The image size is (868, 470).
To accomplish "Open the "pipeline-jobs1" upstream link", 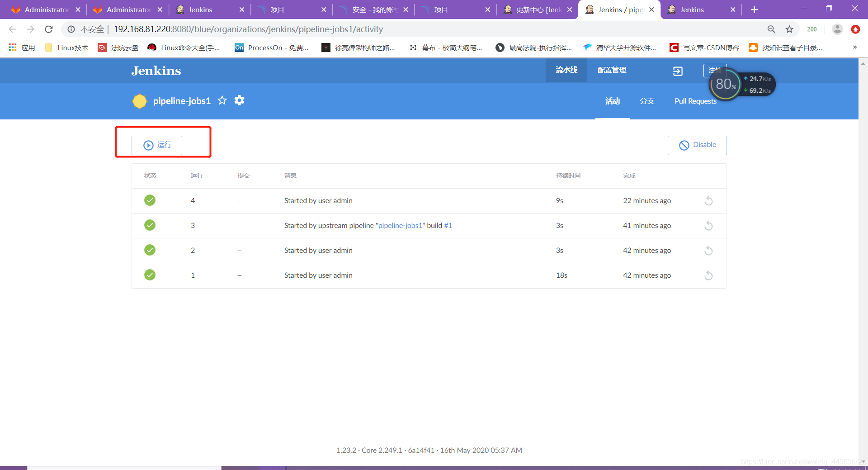I will pyautogui.click(x=400, y=225).
